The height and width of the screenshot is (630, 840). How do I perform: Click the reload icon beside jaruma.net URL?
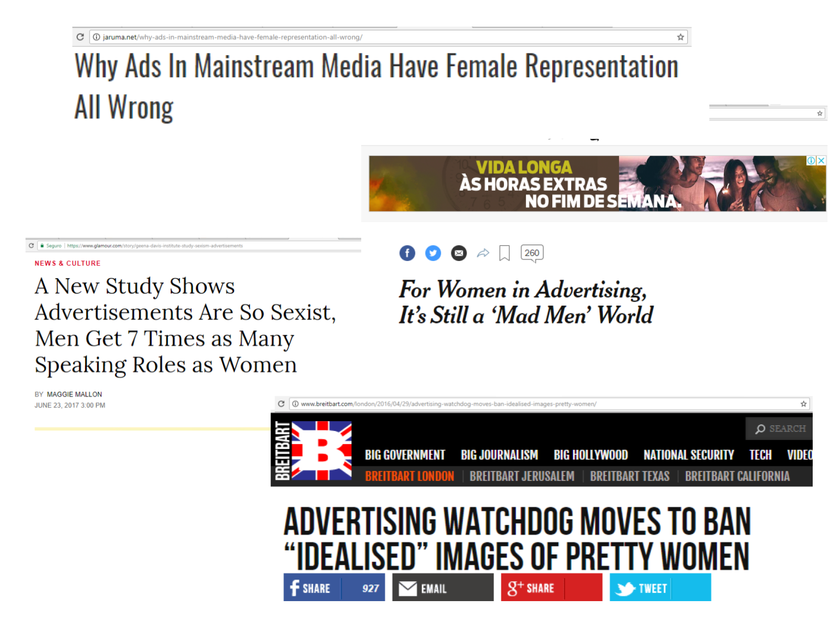point(80,37)
